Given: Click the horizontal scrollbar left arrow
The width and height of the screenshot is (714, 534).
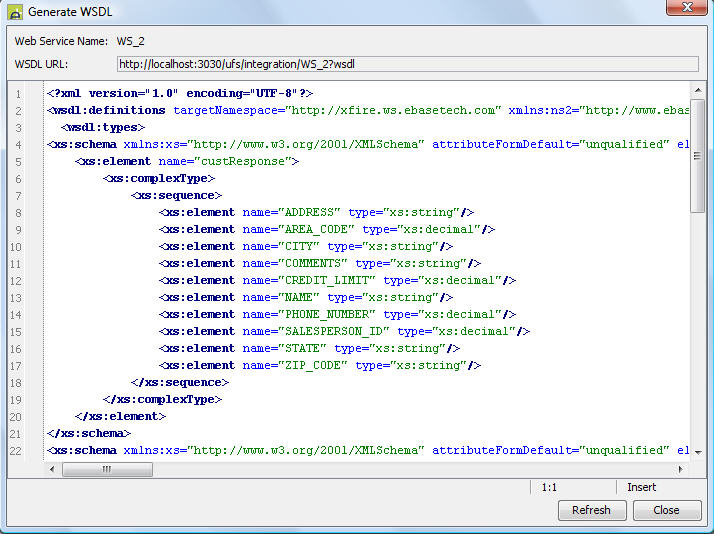Looking at the screenshot, I should pyautogui.click(x=53, y=468).
